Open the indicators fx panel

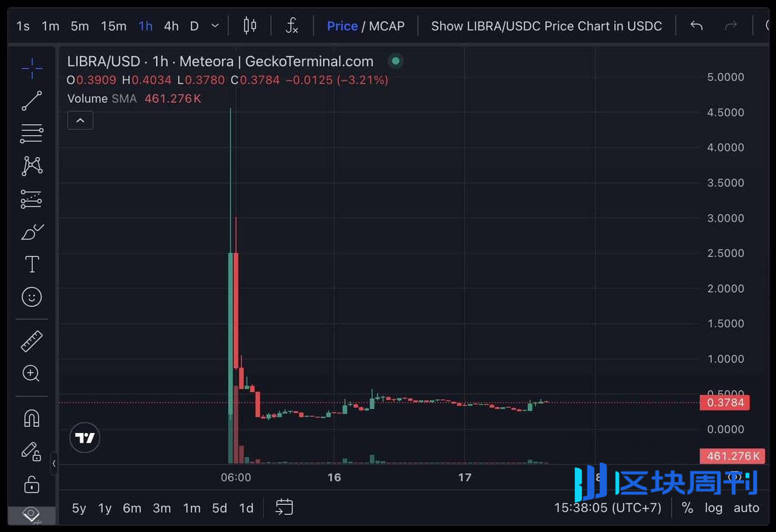292,26
